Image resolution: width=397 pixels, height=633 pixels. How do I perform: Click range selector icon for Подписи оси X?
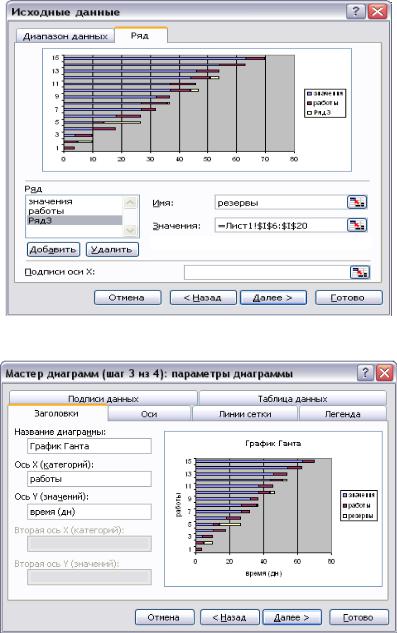359,272
